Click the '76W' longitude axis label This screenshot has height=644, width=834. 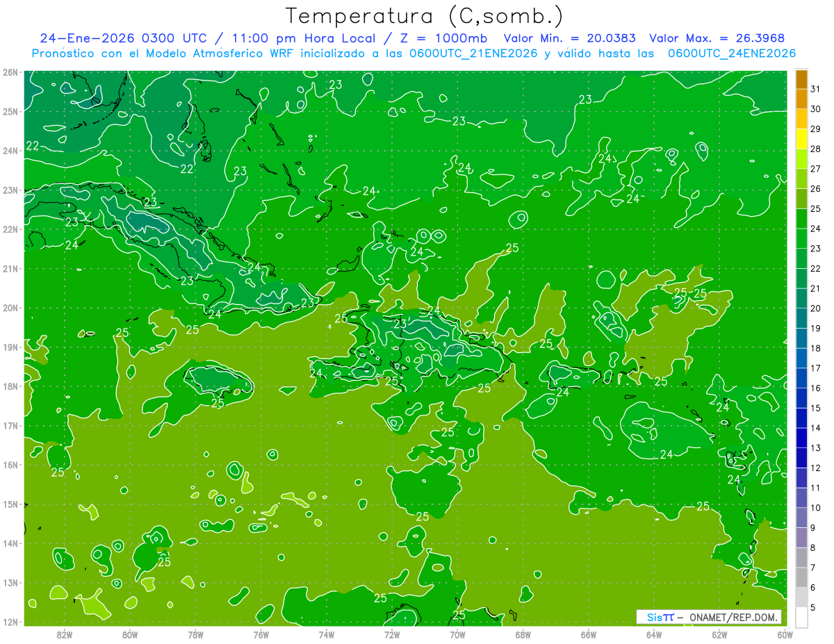click(x=261, y=634)
